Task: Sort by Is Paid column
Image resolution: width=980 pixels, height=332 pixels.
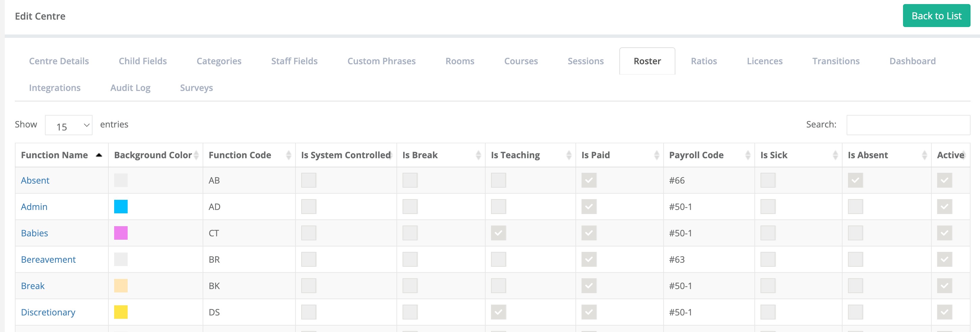Action: pos(619,155)
